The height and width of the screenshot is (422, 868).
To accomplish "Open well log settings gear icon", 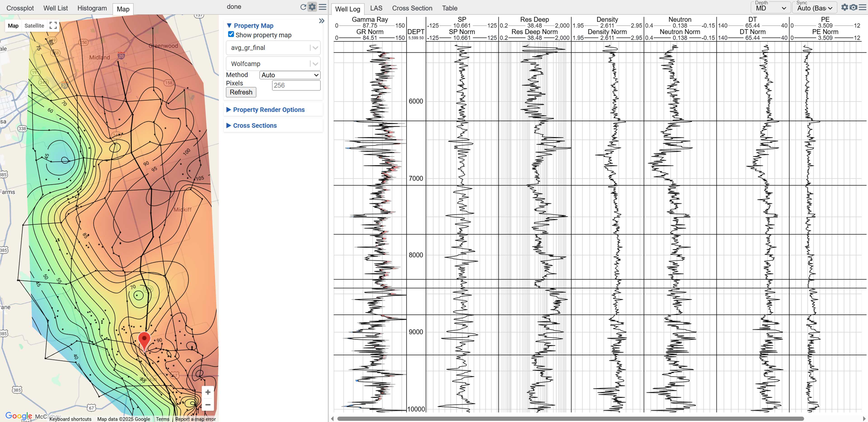I will [844, 7].
